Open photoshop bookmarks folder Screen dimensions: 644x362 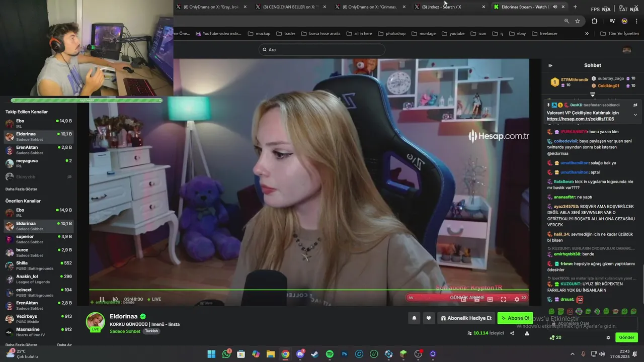tap(391, 34)
